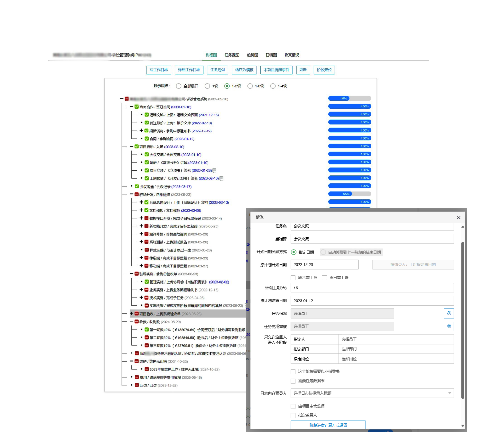The height and width of the screenshot is (448, 477).
Task: Open 日志内容预录入 dropdown list
Action: [x=372, y=393]
